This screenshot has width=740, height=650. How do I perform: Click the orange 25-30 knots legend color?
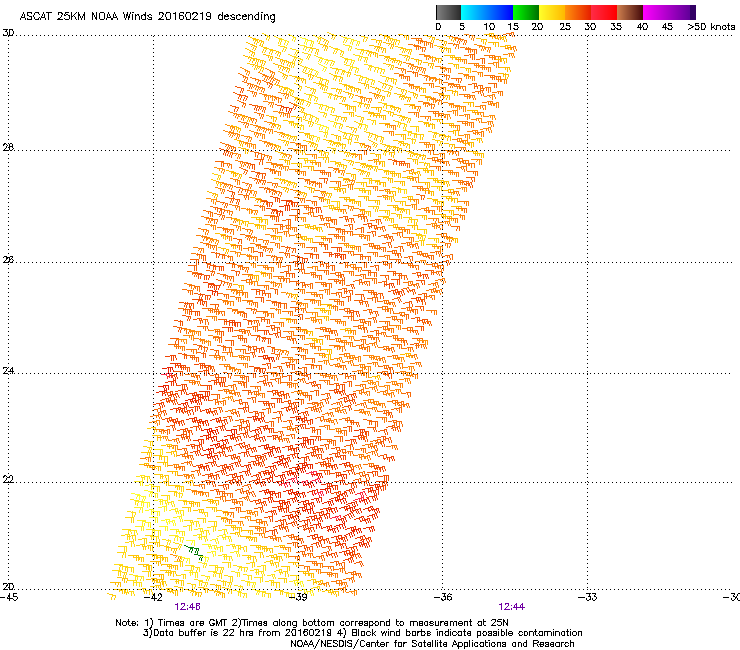(x=578, y=12)
